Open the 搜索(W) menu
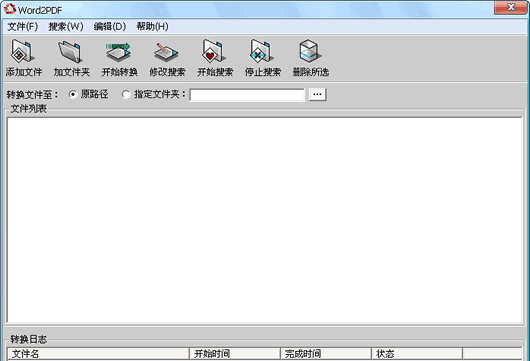Viewport: 530px width, 361px height. click(x=66, y=26)
